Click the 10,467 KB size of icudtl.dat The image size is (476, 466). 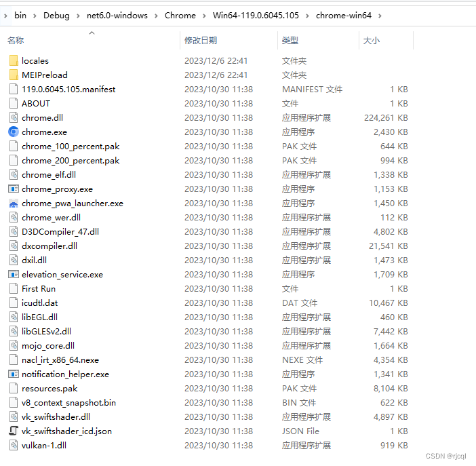[x=389, y=303]
